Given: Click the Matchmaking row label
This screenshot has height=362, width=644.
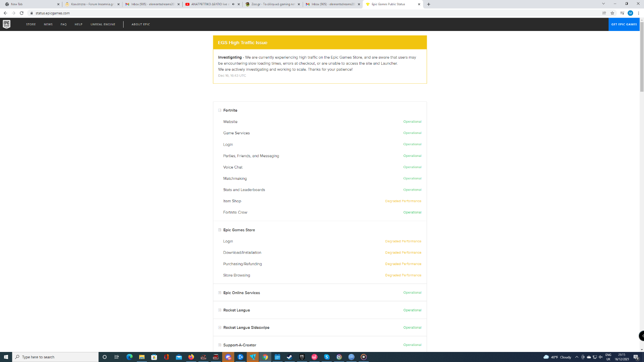Looking at the screenshot, I should pyautogui.click(x=235, y=179).
